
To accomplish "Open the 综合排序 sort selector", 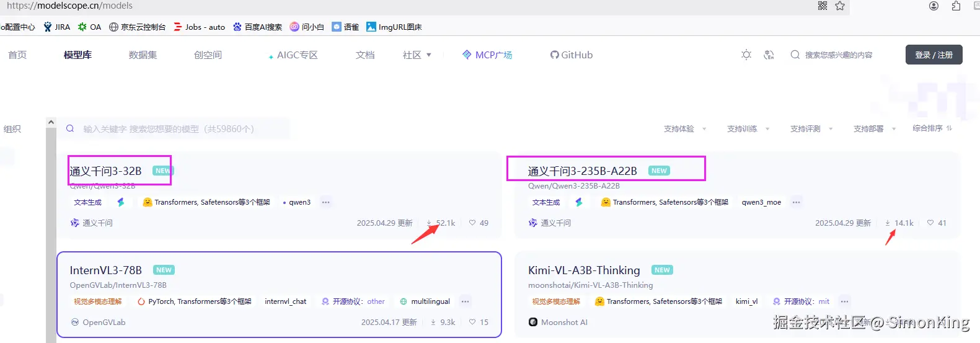I will [932, 128].
